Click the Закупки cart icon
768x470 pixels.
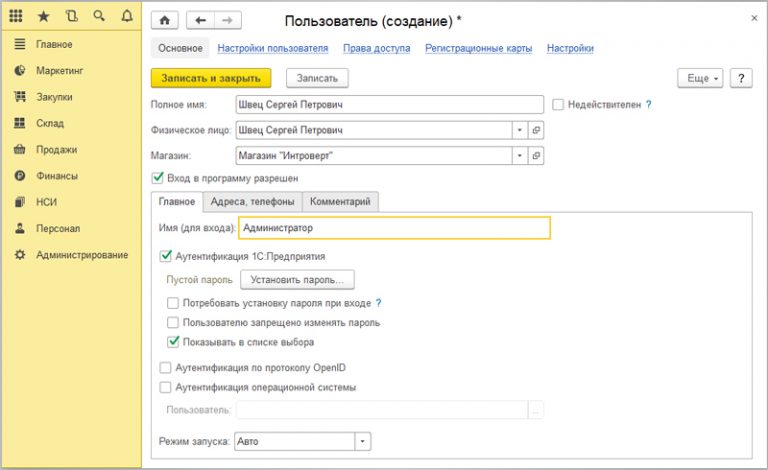(x=20, y=96)
